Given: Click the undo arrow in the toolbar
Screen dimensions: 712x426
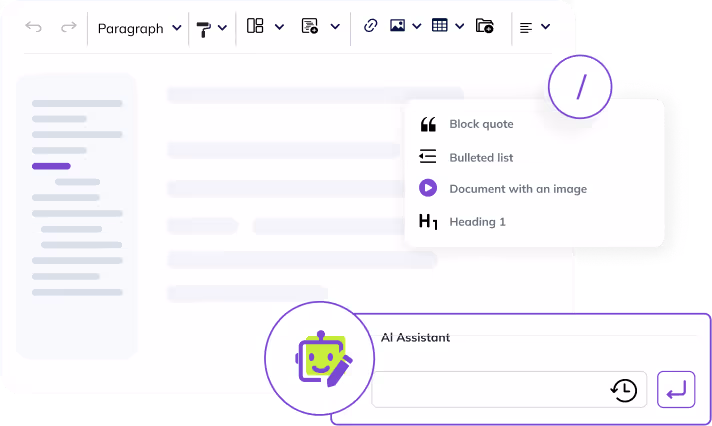Looking at the screenshot, I should [34, 27].
